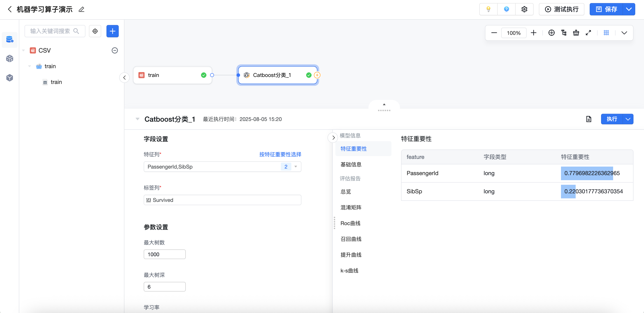Open the 执行 dropdown arrow
Image resolution: width=644 pixels, height=313 pixels.
(x=628, y=119)
